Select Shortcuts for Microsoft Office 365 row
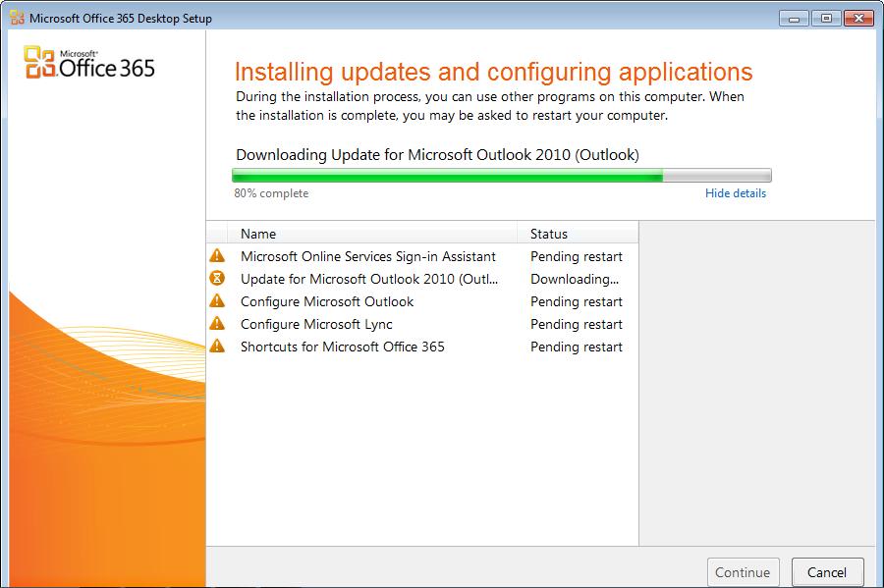Viewport: 884px width, 588px height. pos(422,347)
